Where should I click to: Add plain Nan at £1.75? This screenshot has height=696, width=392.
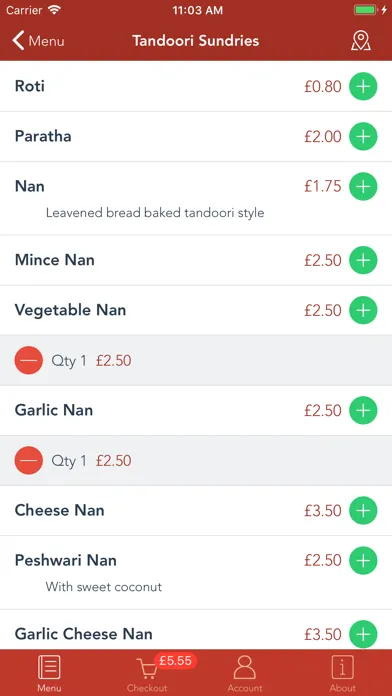363,186
